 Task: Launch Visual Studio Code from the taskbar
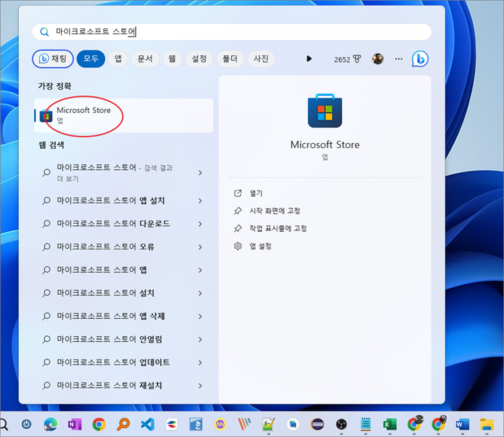148,424
